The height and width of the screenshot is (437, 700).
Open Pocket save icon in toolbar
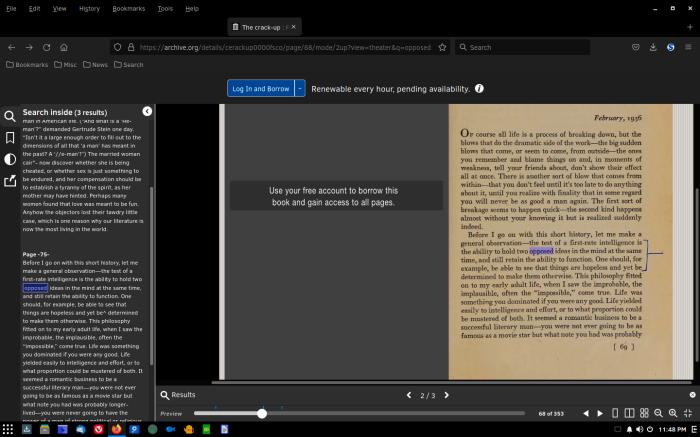pyautogui.click(x=635, y=47)
